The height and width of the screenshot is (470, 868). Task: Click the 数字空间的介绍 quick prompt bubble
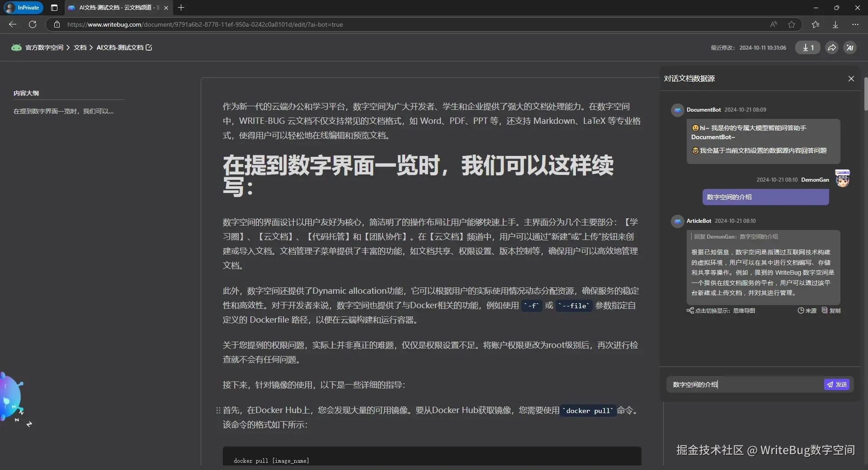point(766,197)
